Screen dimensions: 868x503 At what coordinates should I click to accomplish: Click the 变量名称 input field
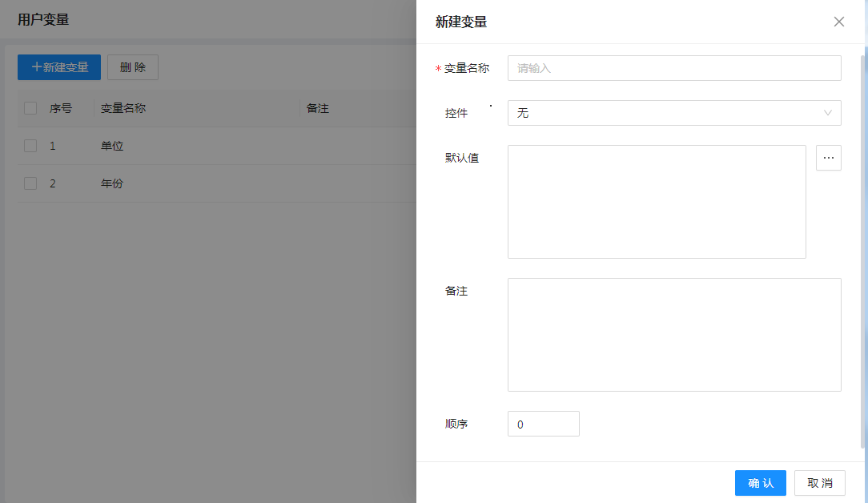(x=673, y=68)
